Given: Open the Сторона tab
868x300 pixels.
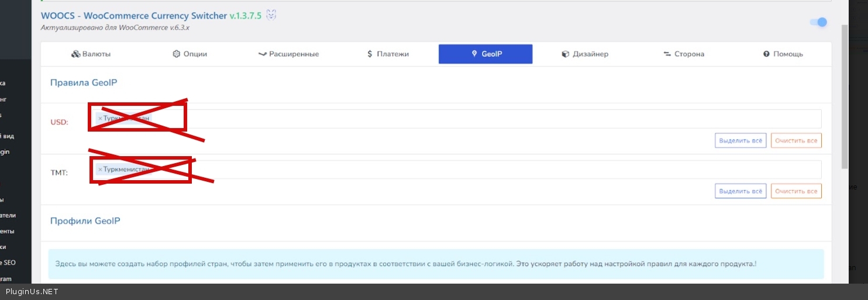Looking at the screenshot, I should coord(684,54).
